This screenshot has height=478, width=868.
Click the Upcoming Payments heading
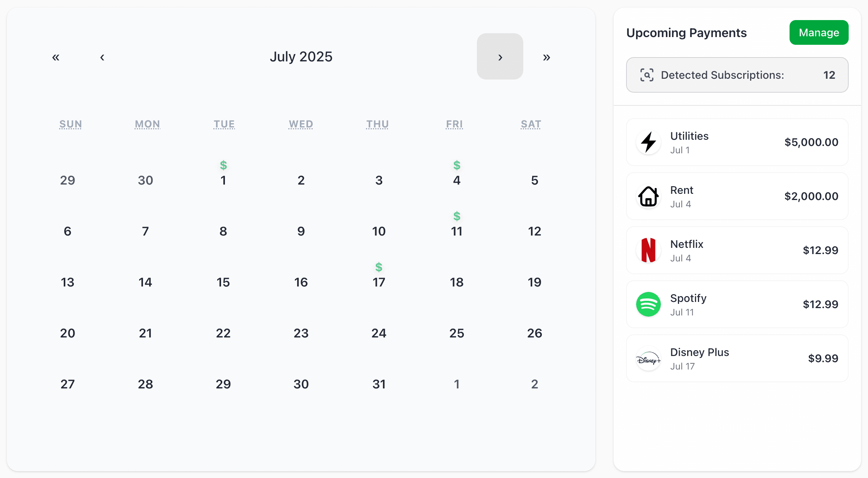coord(686,33)
